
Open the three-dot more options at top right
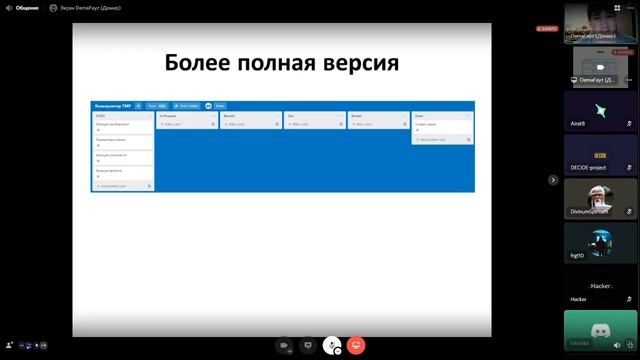click(x=630, y=8)
